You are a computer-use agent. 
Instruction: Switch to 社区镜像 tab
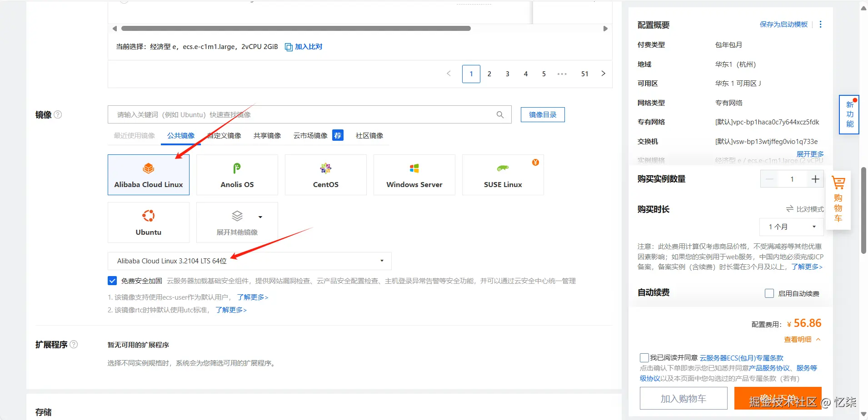click(x=369, y=135)
